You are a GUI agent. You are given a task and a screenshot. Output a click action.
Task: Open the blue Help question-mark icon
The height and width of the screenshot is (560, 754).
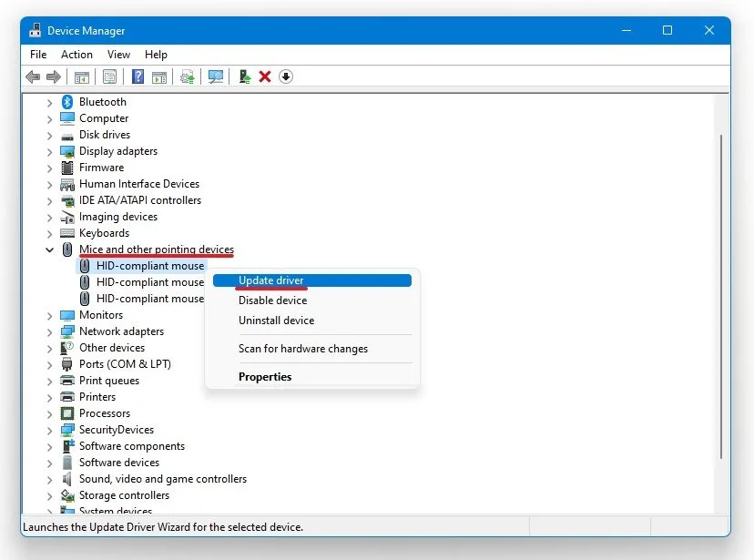point(138,76)
